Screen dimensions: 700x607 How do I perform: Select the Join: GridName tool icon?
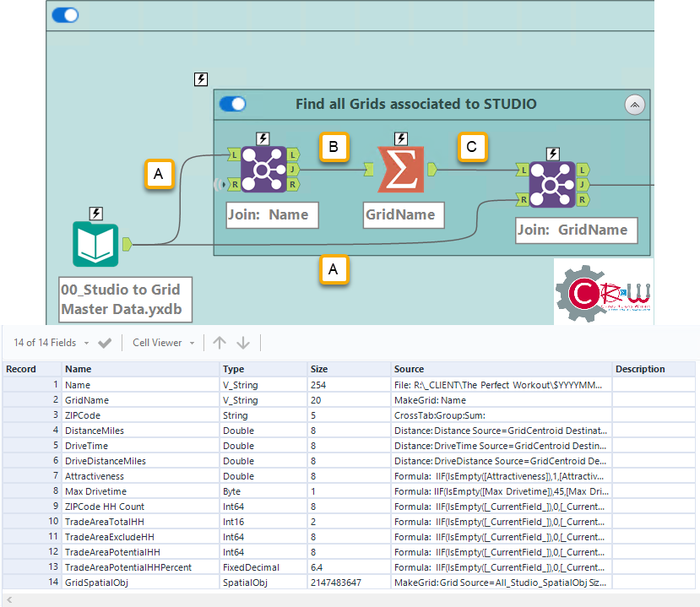[551, 184]
